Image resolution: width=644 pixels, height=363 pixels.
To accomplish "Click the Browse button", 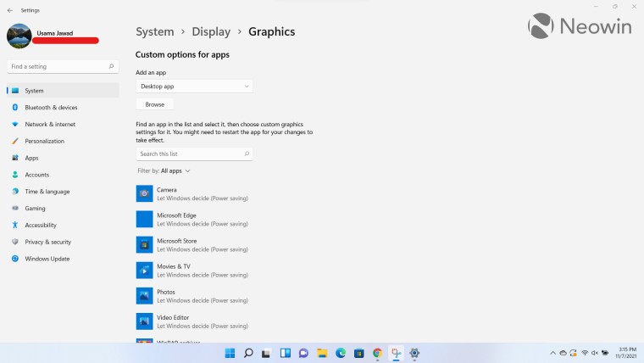I will 155,104.
